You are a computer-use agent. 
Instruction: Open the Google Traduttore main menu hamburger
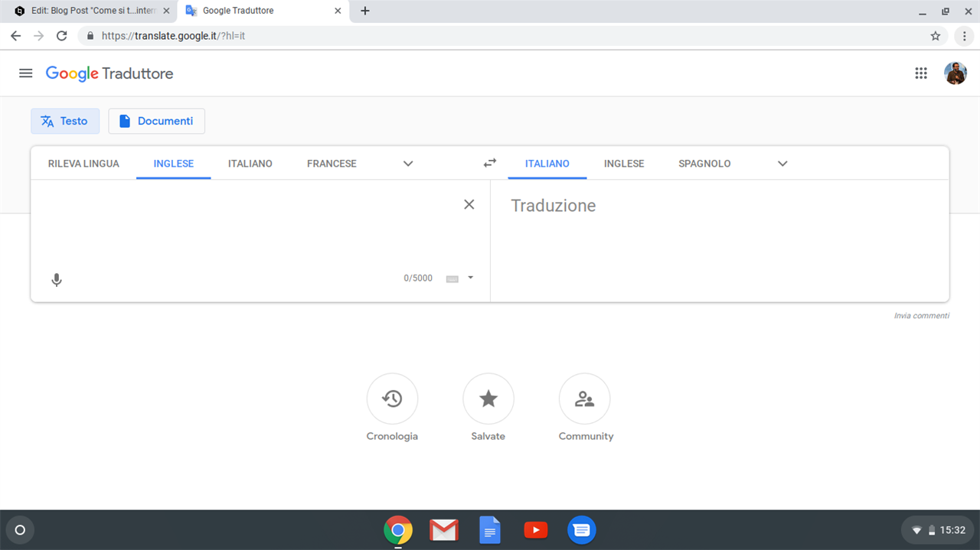point(25,73)
